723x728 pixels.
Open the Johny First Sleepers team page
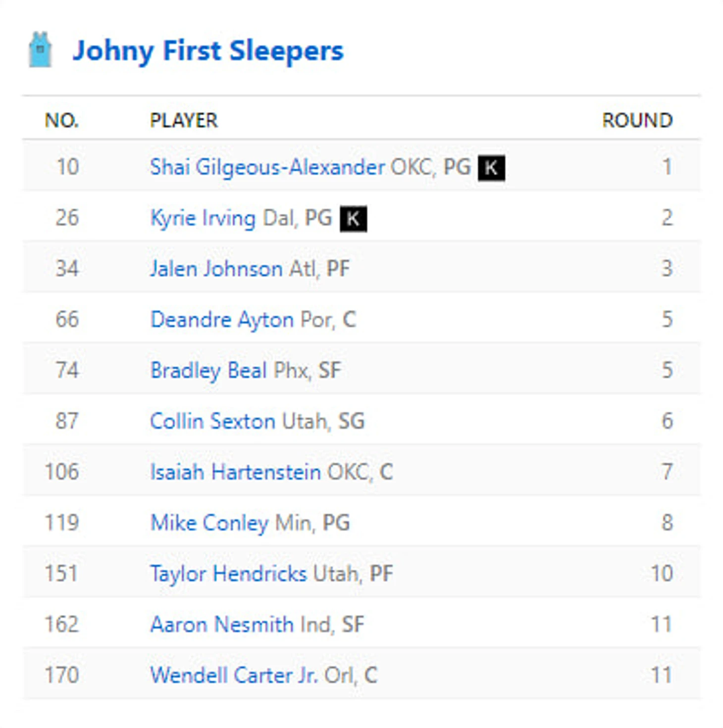coord(208,51)
